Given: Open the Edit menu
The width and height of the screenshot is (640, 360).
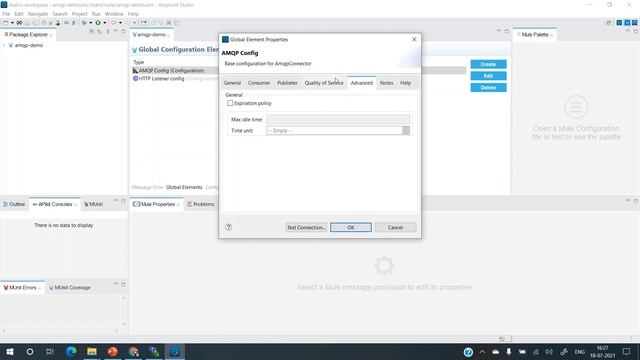Looking at the screenshot, I should 19,14.
